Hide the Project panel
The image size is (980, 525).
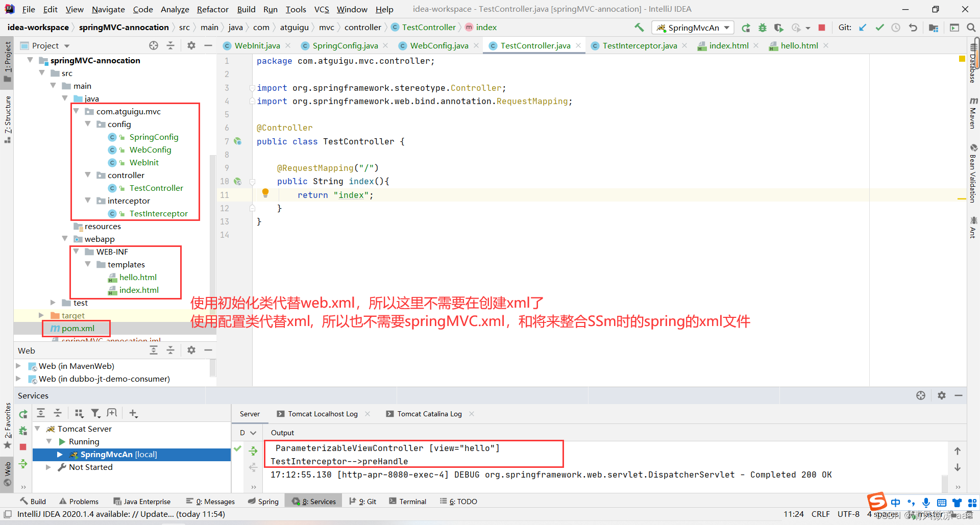208,45
